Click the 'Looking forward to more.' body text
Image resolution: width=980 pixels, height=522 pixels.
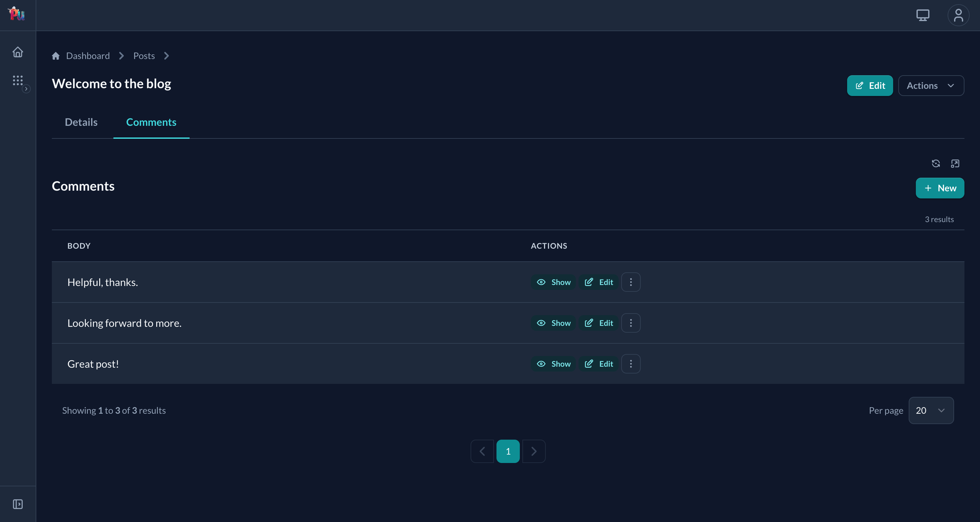click(124, 323)
